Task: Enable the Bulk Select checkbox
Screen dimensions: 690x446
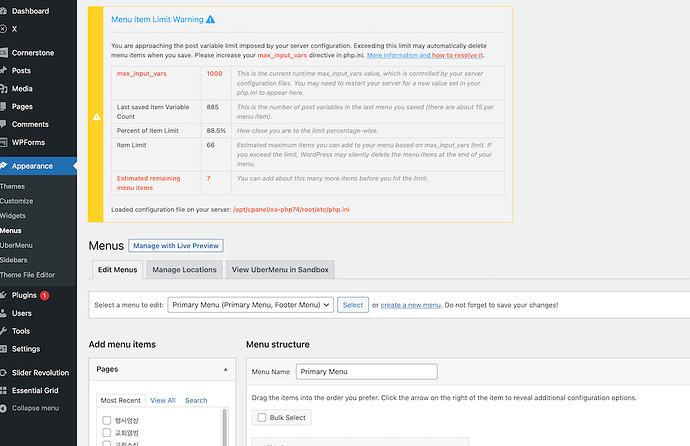Action: (262, 417)
